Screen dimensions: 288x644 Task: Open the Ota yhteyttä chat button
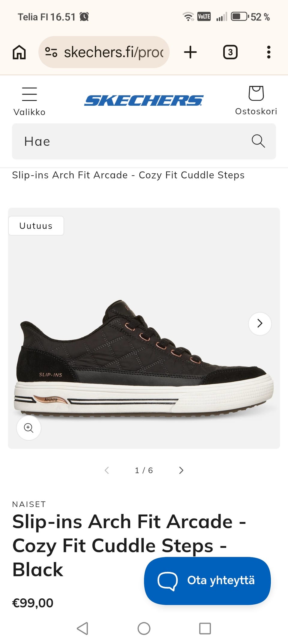click(207, 581)
